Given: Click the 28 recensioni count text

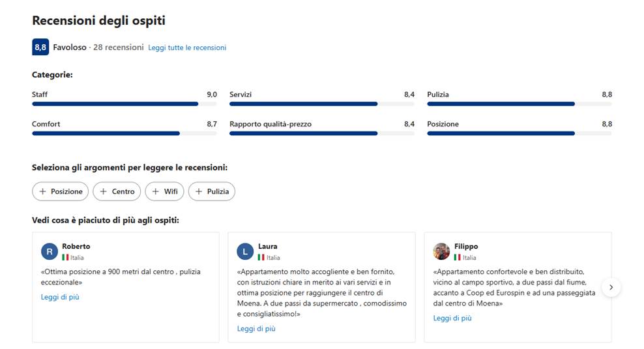Looking at the screenshot, I should [118, 47].
